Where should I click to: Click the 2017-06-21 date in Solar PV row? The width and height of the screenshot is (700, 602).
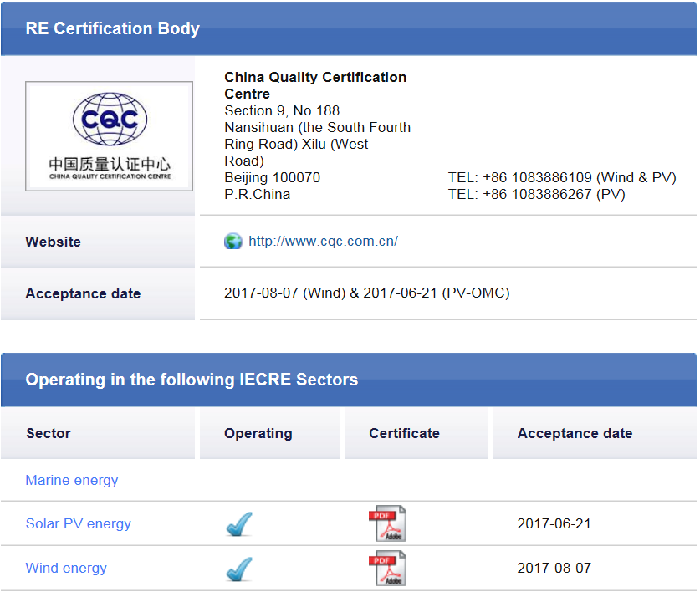point(554,524)
